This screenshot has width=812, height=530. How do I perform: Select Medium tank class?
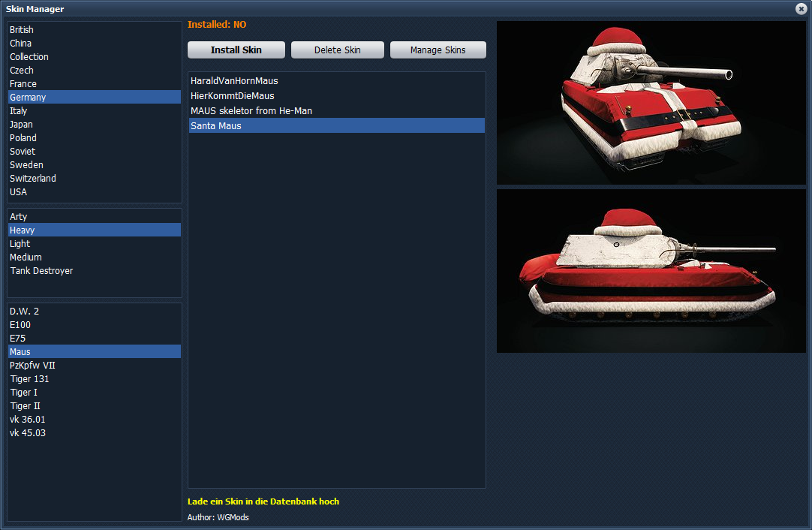(x=95, y=257)
